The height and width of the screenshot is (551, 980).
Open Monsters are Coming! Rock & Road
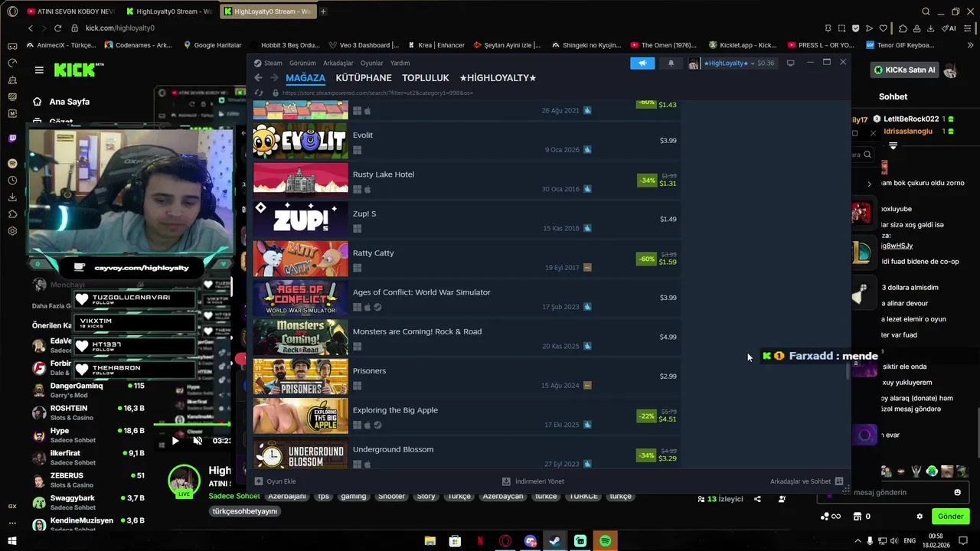click(465, 337)
